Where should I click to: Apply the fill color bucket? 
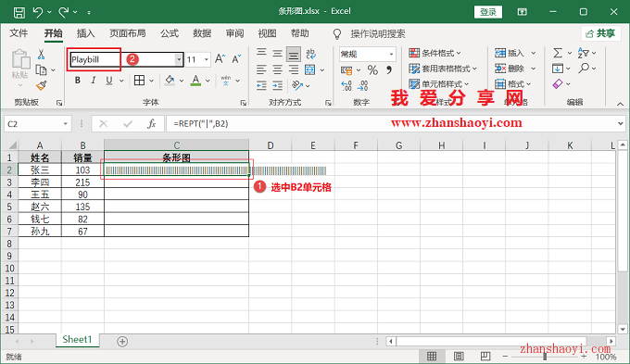coord(170,81)
